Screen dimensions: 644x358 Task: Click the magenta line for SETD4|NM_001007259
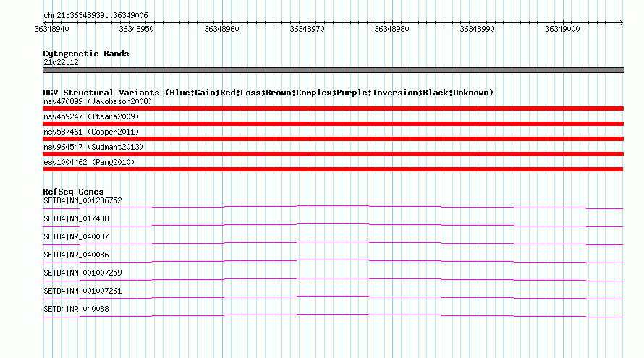(333, 279)
